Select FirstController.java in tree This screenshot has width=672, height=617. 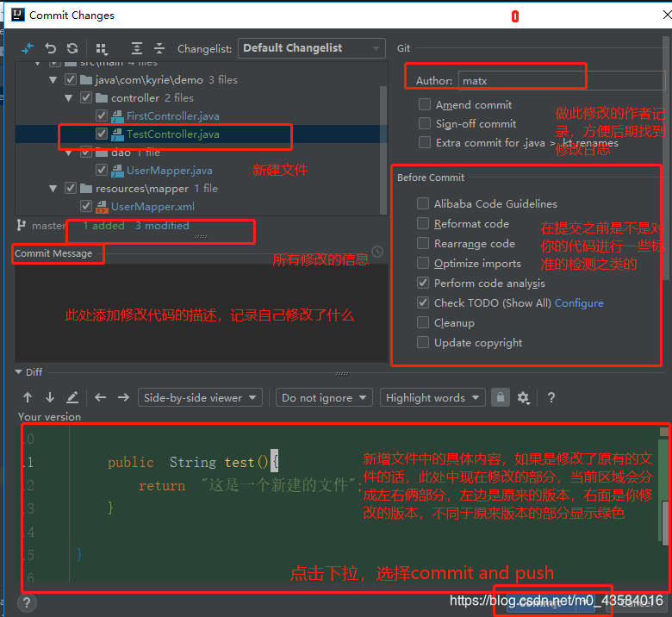coord(172,116)
